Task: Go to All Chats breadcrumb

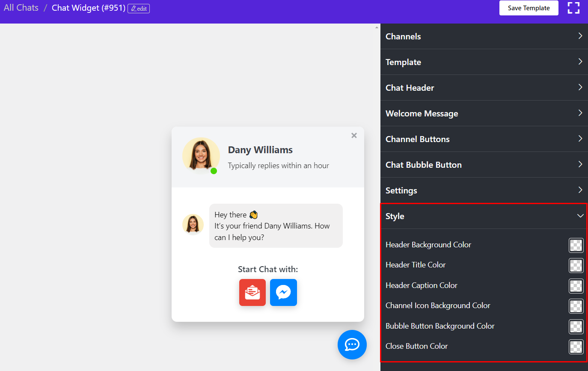Action: click(x=21, y=8)
